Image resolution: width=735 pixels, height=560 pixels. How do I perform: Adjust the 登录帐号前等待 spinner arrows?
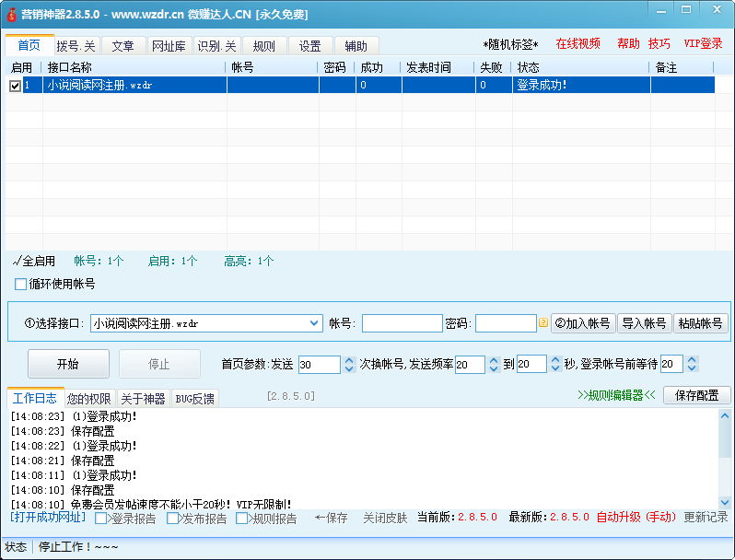[x=691, y=364]
